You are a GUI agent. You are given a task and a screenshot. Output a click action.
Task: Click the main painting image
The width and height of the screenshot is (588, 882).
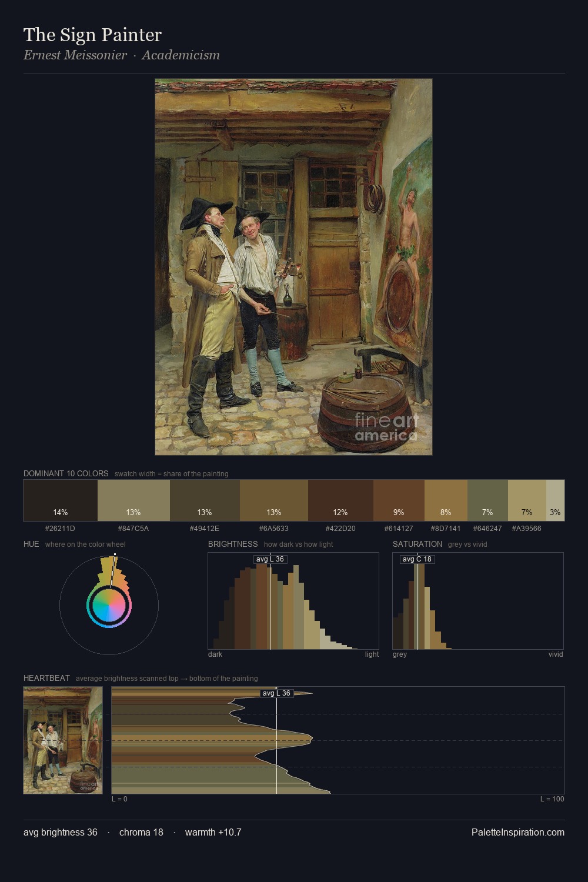(293, 267)
